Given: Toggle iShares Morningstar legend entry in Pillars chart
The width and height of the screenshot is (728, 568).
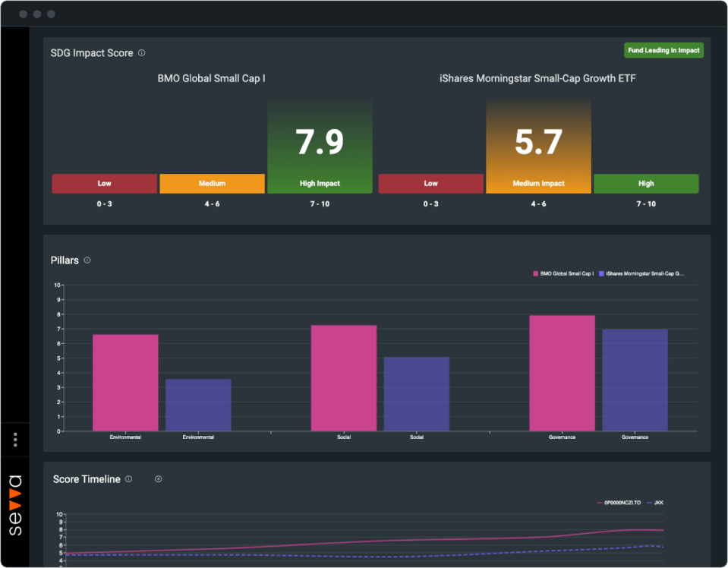Looking at the screenshot, I should [641, 273].
